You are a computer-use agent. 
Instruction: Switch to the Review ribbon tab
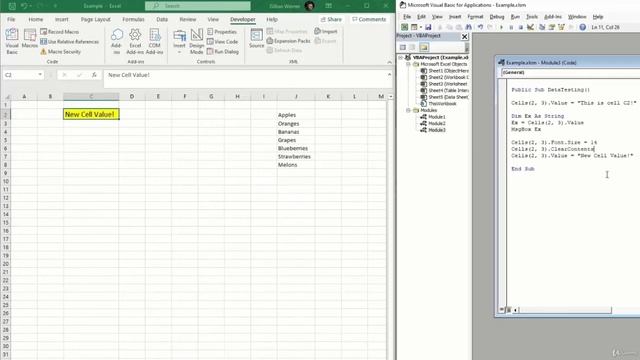pyautogui.click(x=188, y=19)
